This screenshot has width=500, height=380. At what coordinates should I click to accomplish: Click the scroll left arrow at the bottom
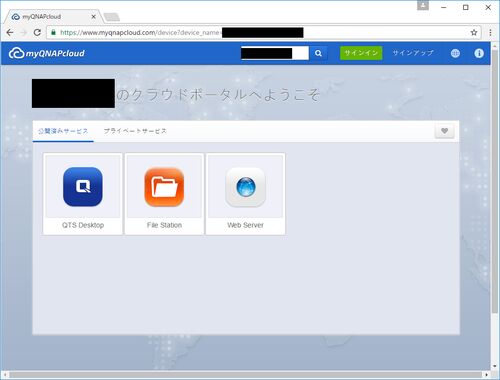5,375
